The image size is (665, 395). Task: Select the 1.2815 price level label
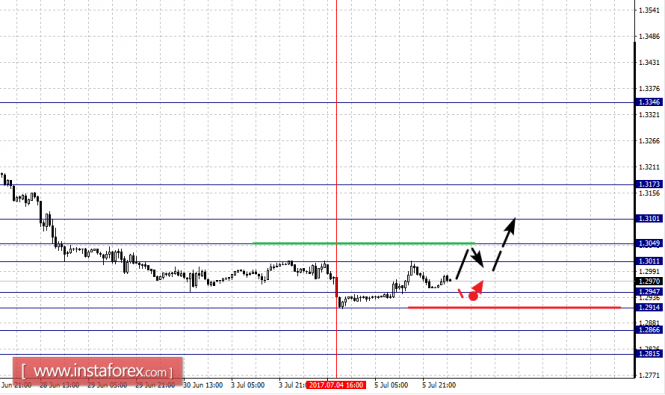coord(649,354)
